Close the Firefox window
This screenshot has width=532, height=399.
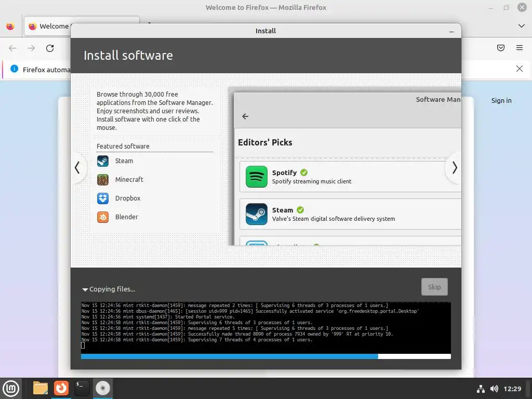[522, 7]
